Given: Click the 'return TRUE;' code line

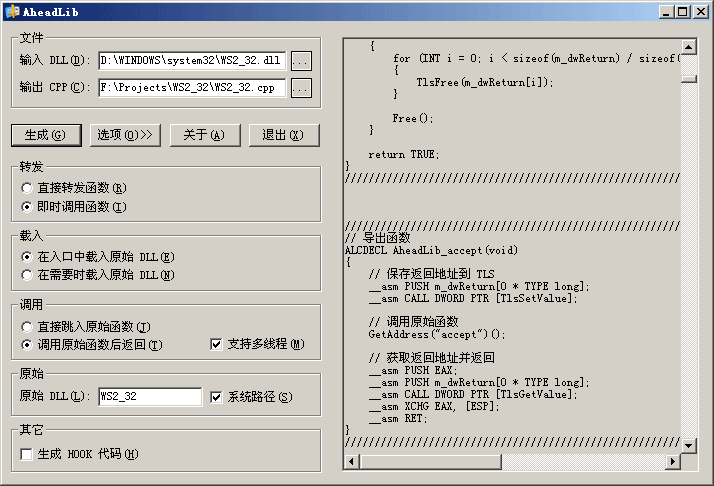Looking at the screenshot, I should [x=403, y=154].
